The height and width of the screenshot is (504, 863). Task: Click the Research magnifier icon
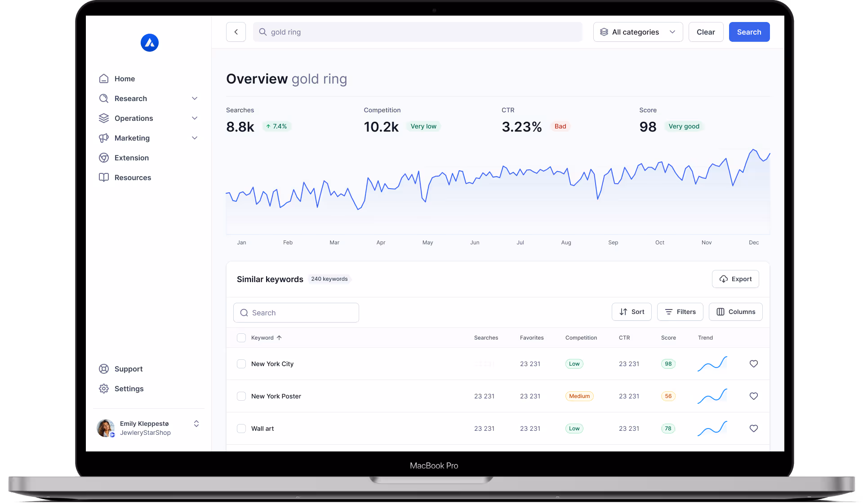(104, 98)
